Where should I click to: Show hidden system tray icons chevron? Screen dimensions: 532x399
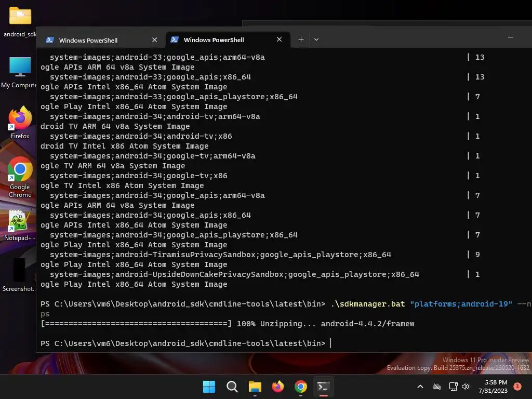420,387
